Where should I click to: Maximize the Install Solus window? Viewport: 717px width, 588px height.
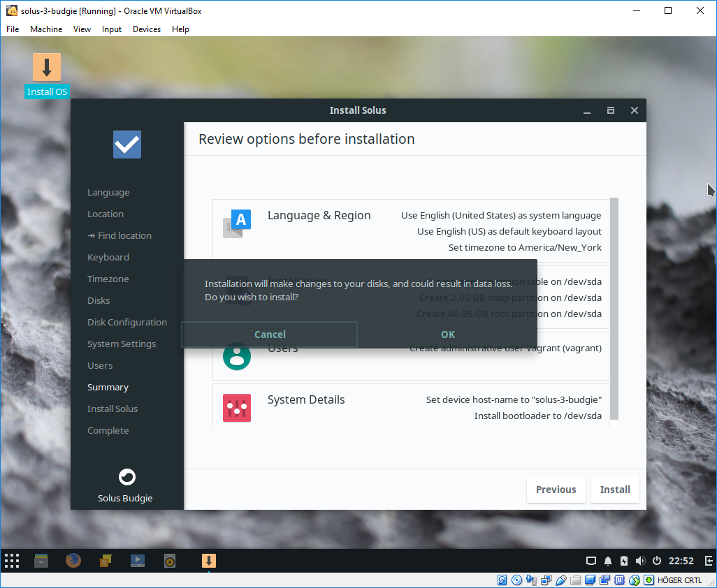point(611,110)
